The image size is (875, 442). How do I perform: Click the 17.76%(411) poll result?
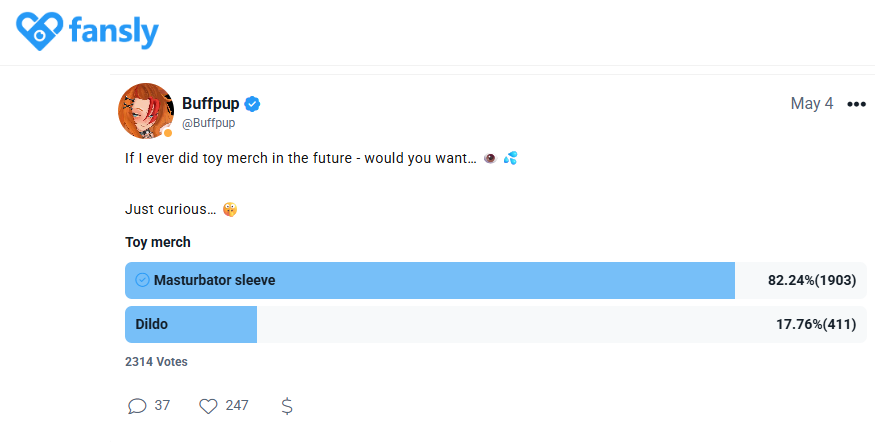[815, 324]
